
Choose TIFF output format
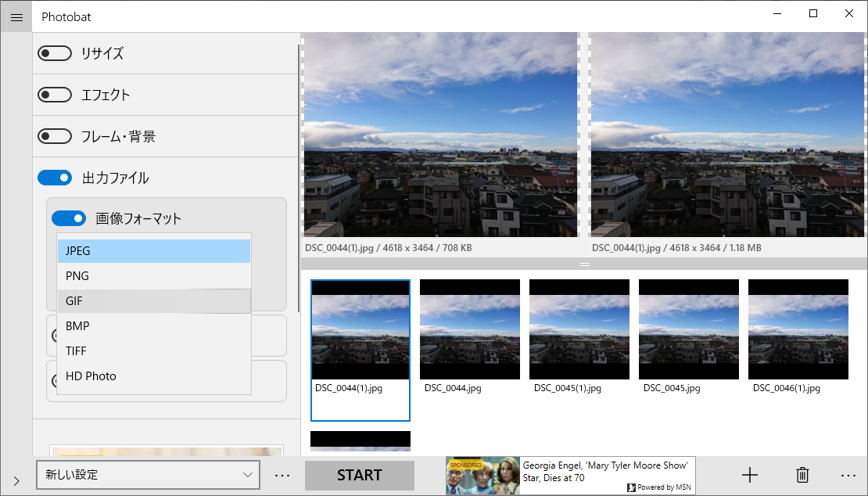[x=154, y=351]
